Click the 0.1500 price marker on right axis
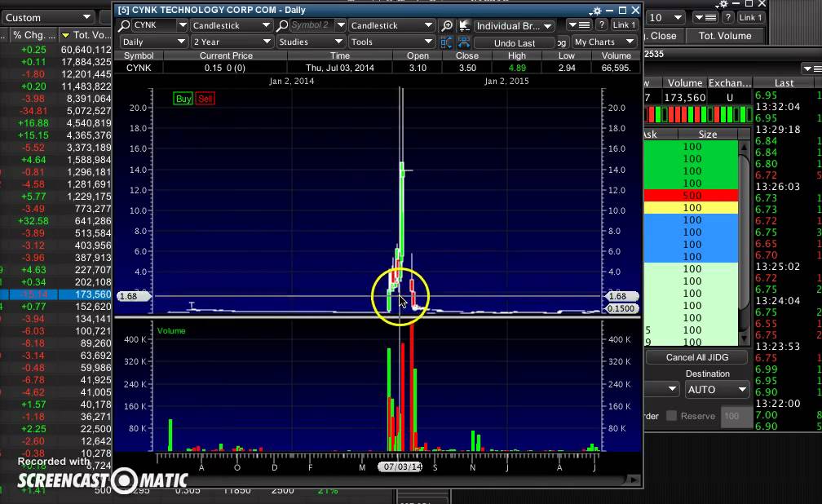Viewport: 822px width, 504px height. point(621,308)
